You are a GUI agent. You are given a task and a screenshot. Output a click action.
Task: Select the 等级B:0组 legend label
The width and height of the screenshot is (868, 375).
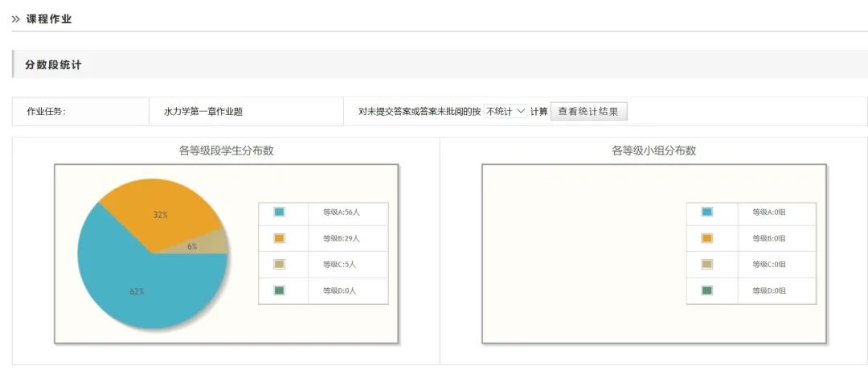[x=769, y=238]
